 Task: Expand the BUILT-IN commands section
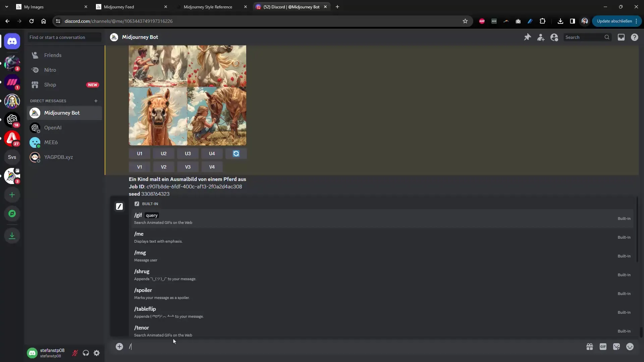(x=146, y=204)
